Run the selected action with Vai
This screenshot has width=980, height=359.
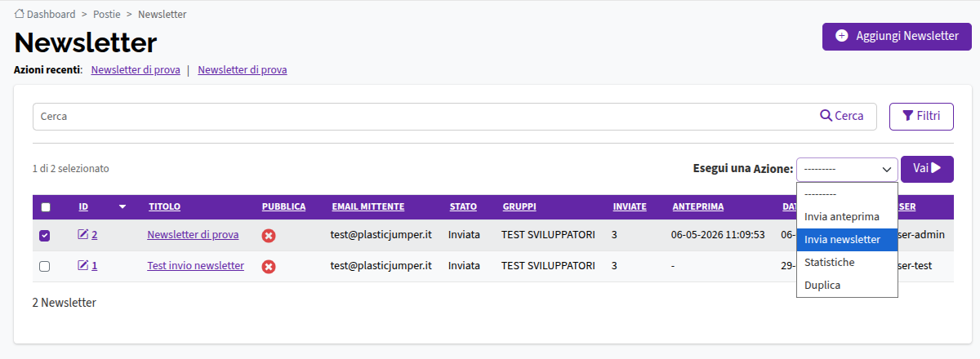click(927, 169)
